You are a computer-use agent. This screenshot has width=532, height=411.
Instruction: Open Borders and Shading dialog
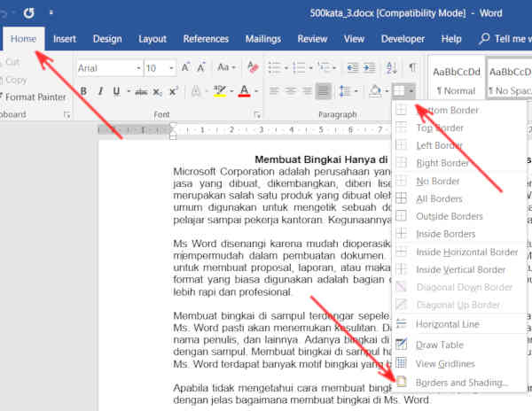coord(459,383)
